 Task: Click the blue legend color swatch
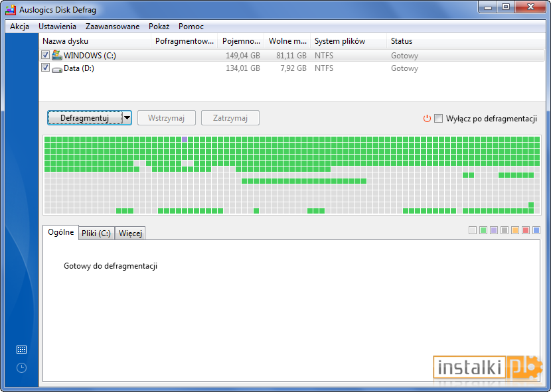point(536,230)
